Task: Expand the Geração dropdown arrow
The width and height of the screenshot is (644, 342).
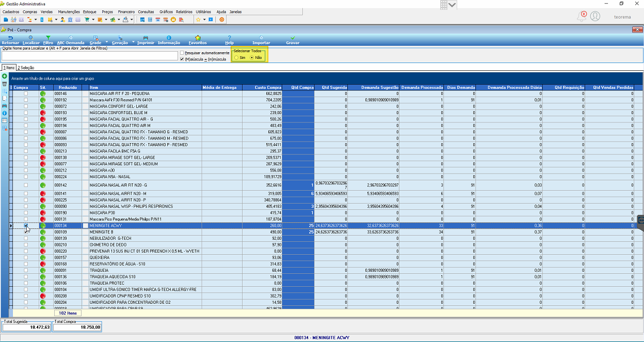Action: point(133,42)
